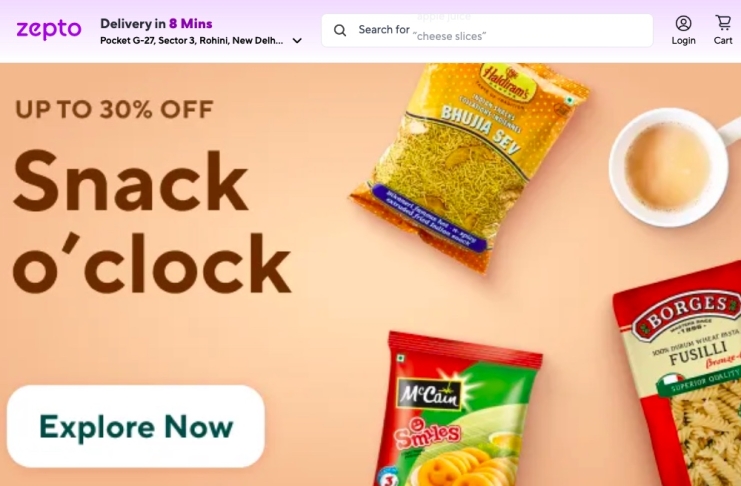Image resolution: width=741 pixels, height=486 pixels.
Task: Click the Haldiram's brand logo on packet
Action: click(505, 81)
